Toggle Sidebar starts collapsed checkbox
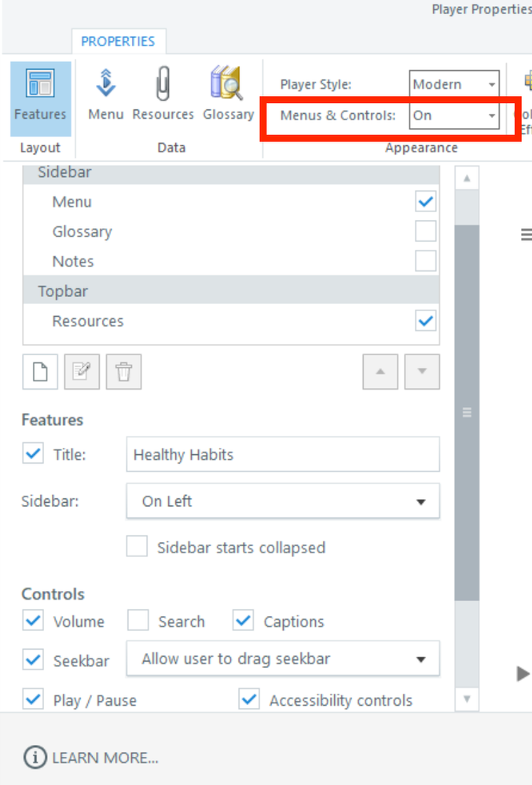The image size is (532, 785). (138, 547)
